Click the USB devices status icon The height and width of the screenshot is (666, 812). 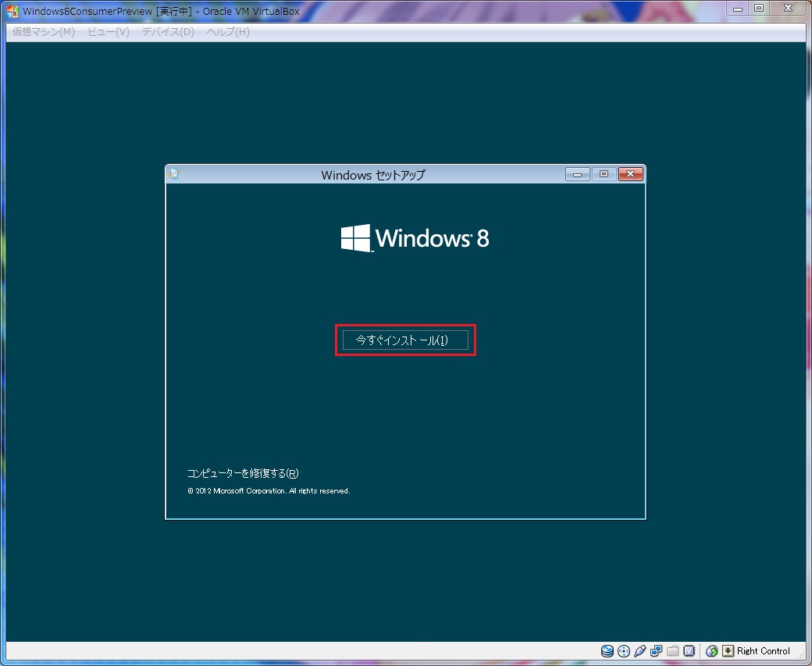click(x=640, y=651)
